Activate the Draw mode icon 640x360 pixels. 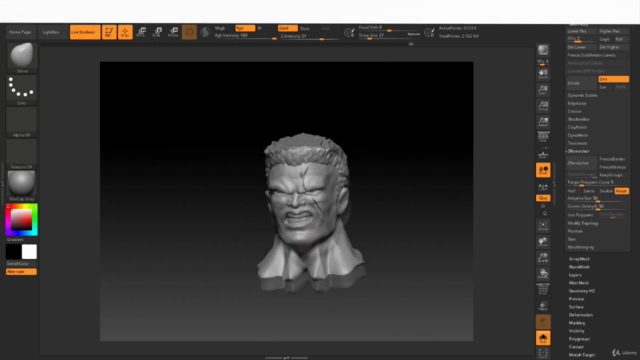click(x=125, y=32)
